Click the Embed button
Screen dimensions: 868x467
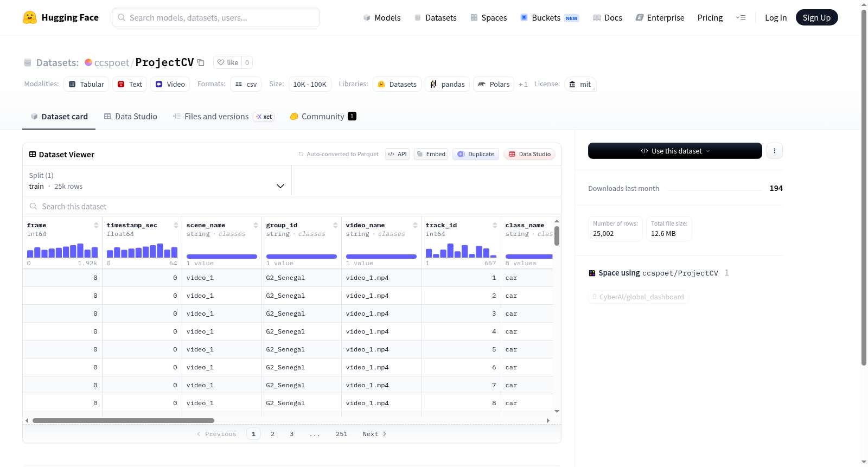pyautogui.click(x=431, y=154)
